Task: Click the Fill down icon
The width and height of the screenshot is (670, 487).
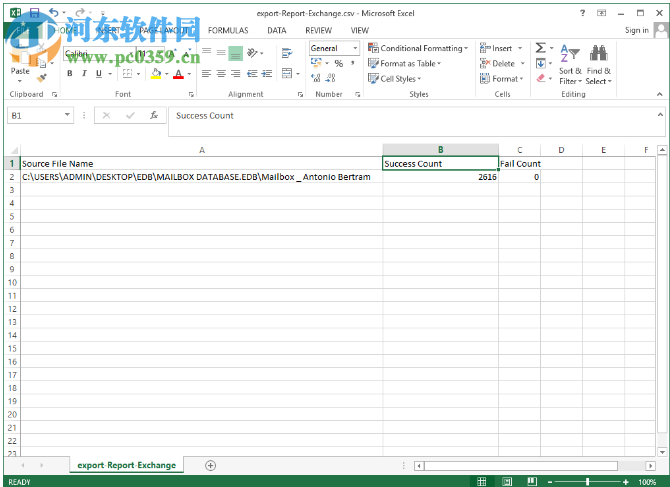Action: click(x=541, y=64)
